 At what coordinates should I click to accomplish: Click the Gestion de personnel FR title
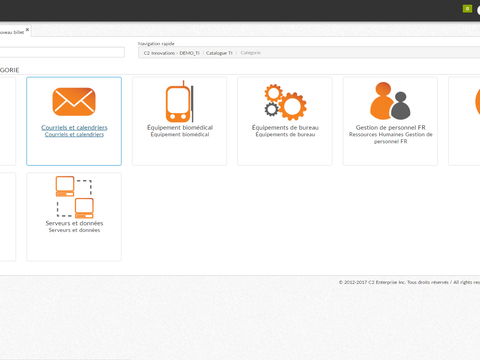coord(390,127)
